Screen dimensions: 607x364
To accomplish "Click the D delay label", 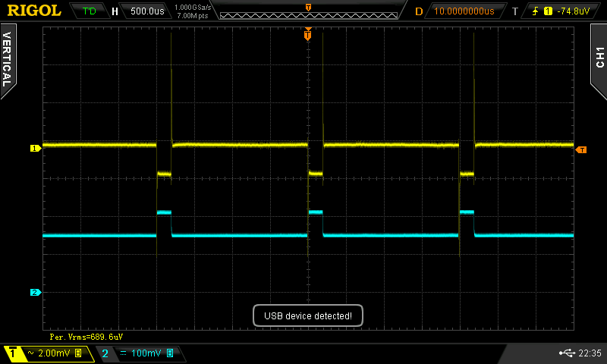I will point(419,11).
